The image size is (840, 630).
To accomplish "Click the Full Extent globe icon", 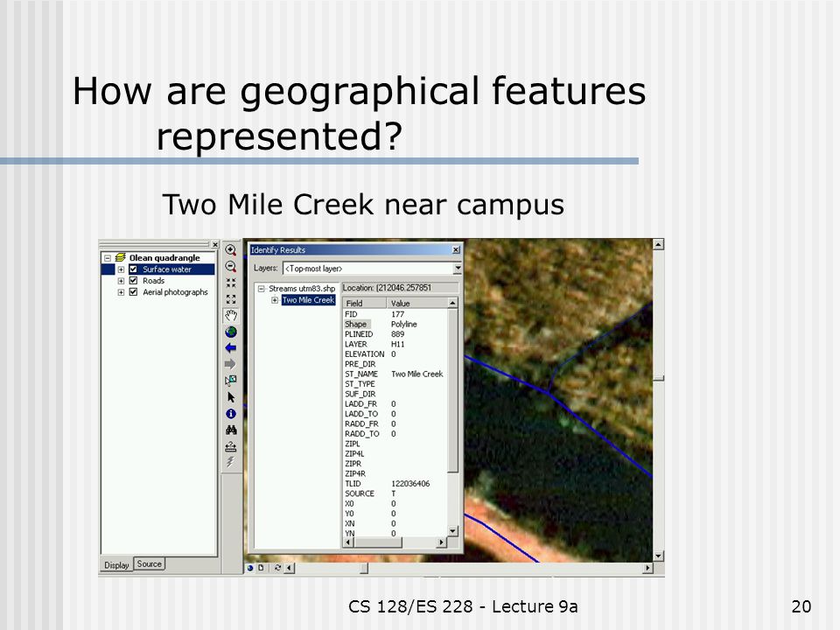I will (231, 332).
